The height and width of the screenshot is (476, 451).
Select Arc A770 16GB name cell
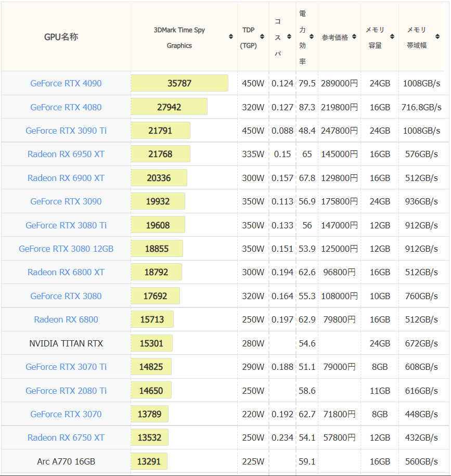point(66,461)
